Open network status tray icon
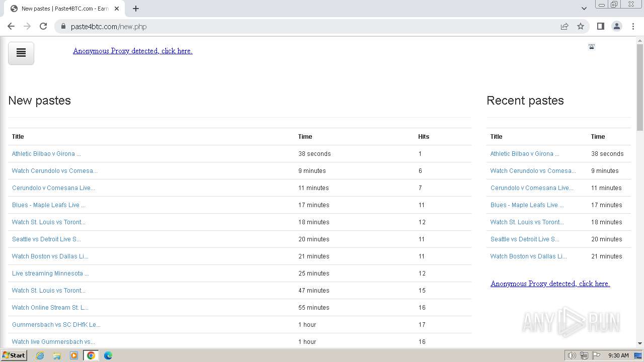 (584, 355)
